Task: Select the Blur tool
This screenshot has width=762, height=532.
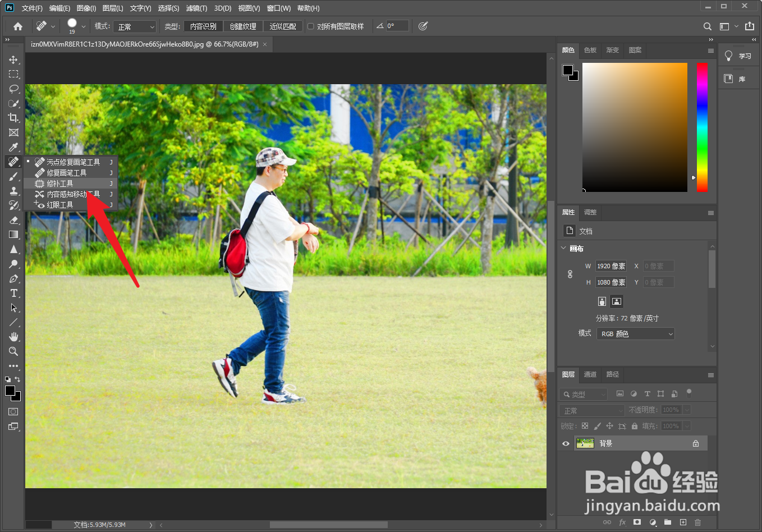Action: point(13,249)
